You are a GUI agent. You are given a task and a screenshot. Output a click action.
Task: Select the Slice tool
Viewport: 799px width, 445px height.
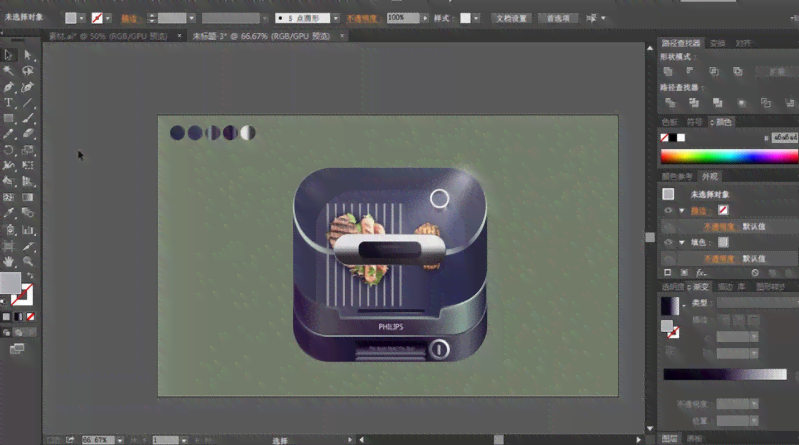(28, 246)
